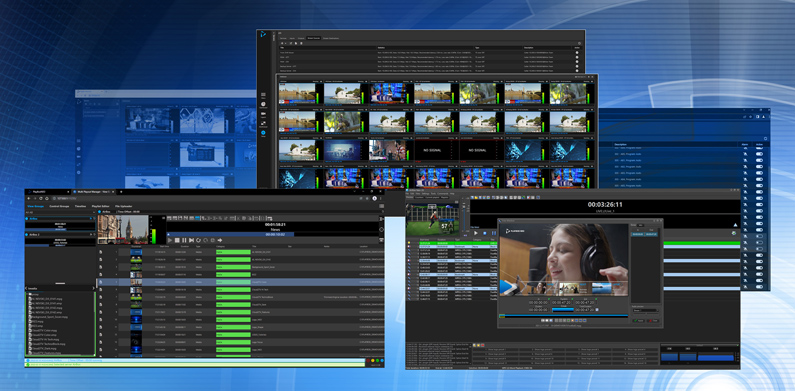This screenshot has width=795, height=391.
Task: Play the AirBox playlist
Action: coord(476,232)
